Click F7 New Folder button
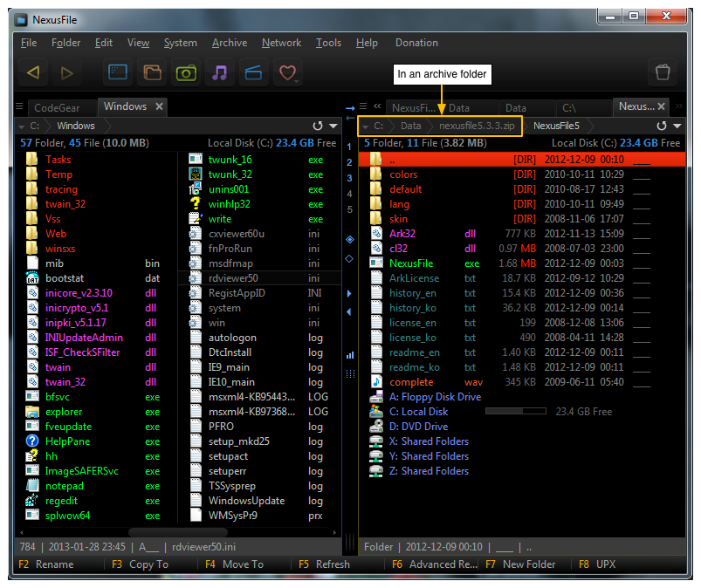Viewport: 701px width, 588px height. coord(520,564)
